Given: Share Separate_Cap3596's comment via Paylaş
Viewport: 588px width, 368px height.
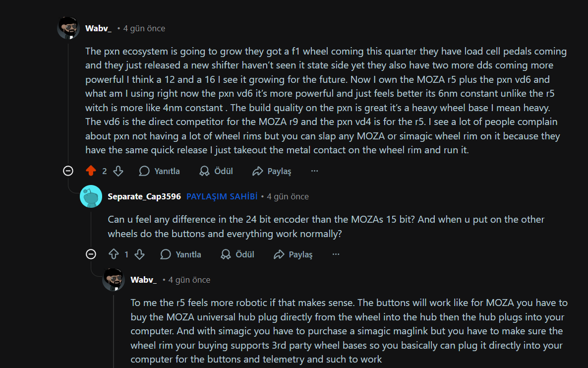Looking at the screenshot, I should point(294,254).
